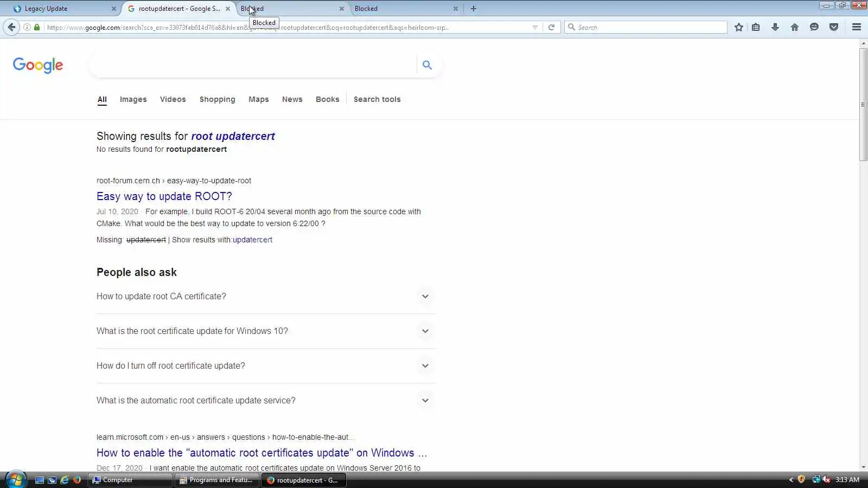Focus the URL address bar

288,27
